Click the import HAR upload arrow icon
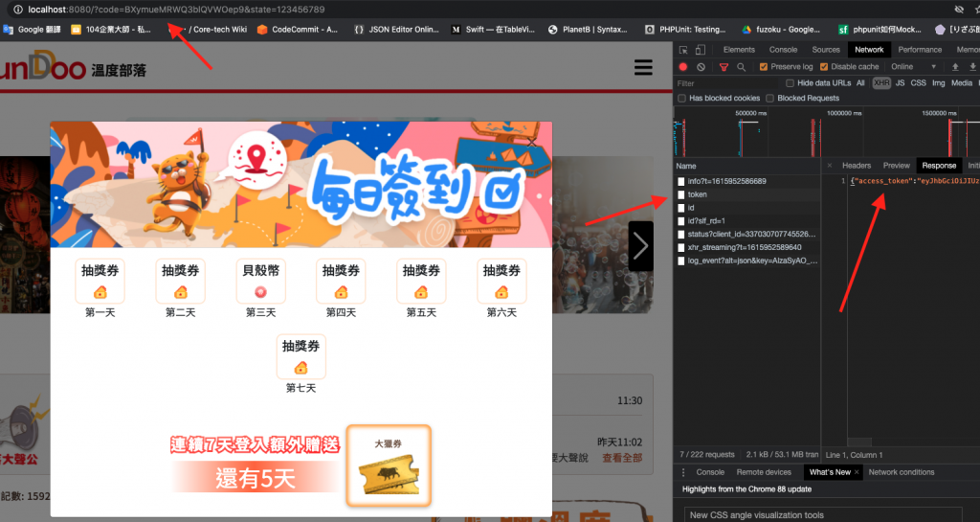 pos(955,67)
